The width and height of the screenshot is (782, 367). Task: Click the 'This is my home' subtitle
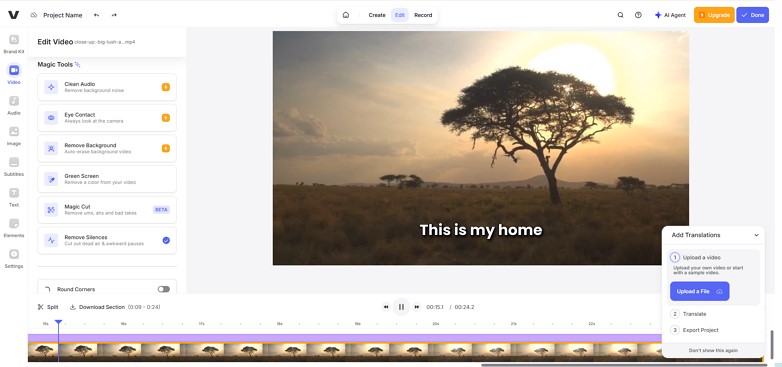point(480,230)
